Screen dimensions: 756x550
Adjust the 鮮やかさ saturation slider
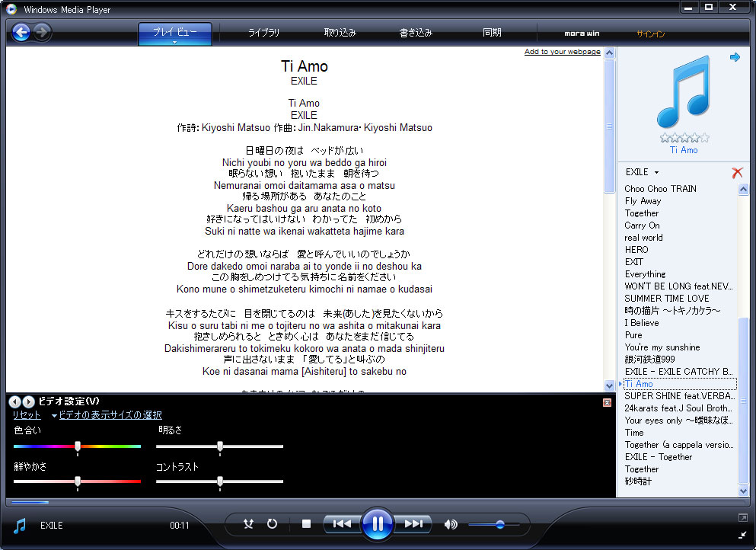click(77, 481)
